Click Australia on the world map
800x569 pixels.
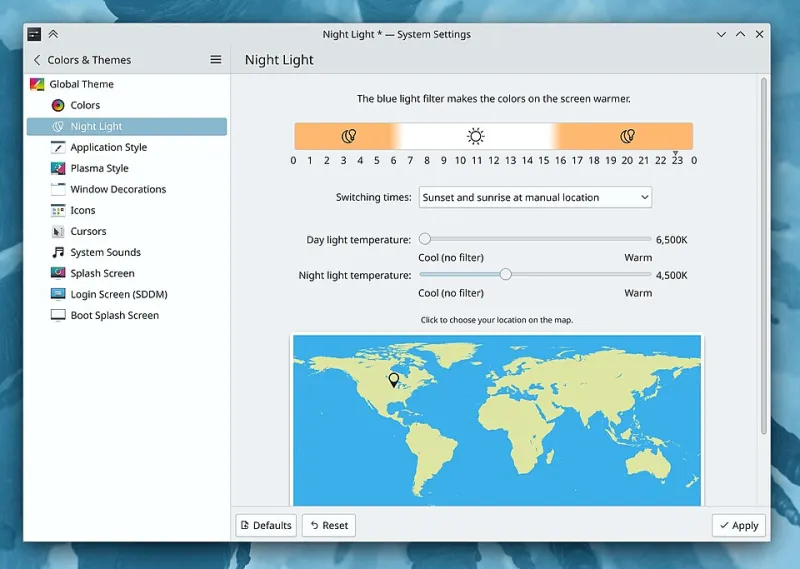(x=648, y=464)
